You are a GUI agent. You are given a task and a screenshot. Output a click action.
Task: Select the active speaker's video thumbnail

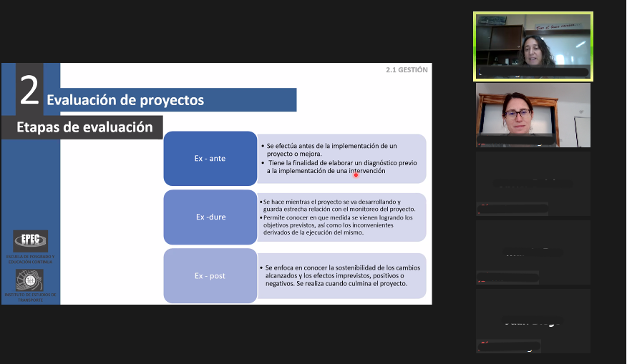533,46
